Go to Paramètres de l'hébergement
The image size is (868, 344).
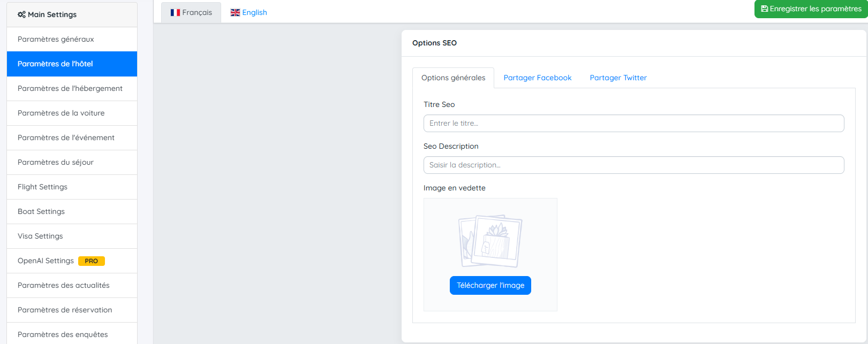[70, 88]
